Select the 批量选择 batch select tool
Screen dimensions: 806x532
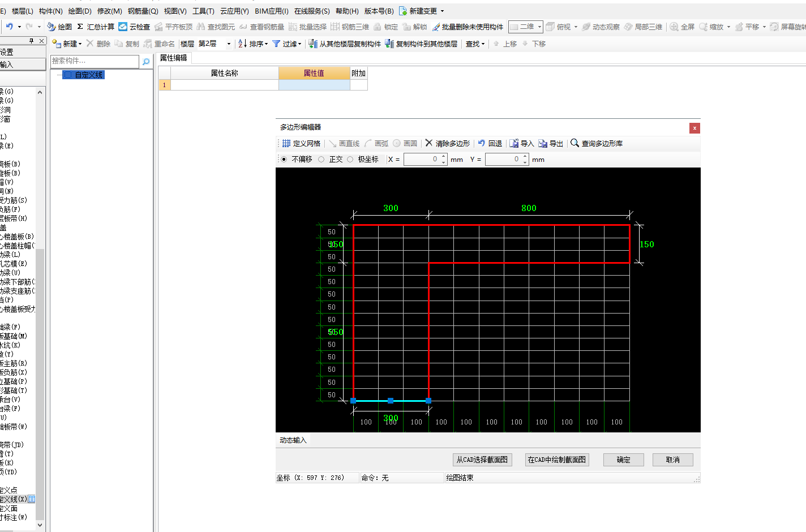point(307,27)
